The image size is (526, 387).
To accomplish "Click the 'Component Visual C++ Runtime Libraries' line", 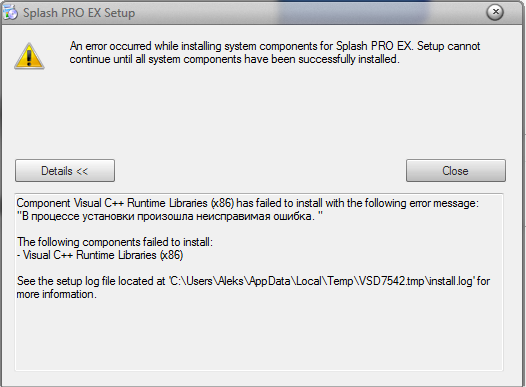I will point(248,203).
